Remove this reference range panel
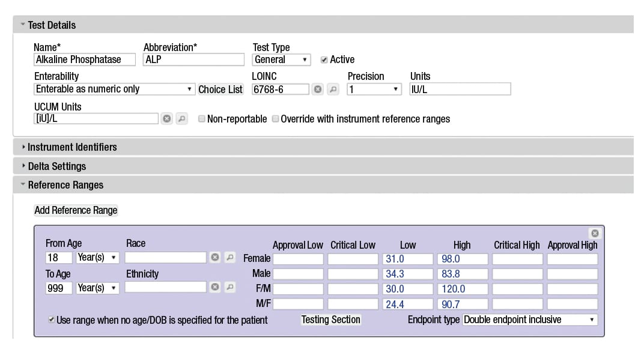Screen dimensions: 644x346 (x=595, y=233)
